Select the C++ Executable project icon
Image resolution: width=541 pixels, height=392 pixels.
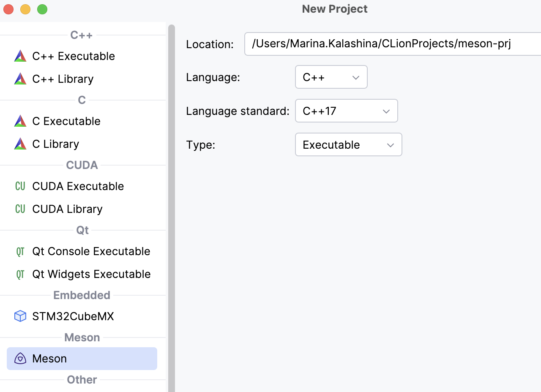click(x=20, y=56)
